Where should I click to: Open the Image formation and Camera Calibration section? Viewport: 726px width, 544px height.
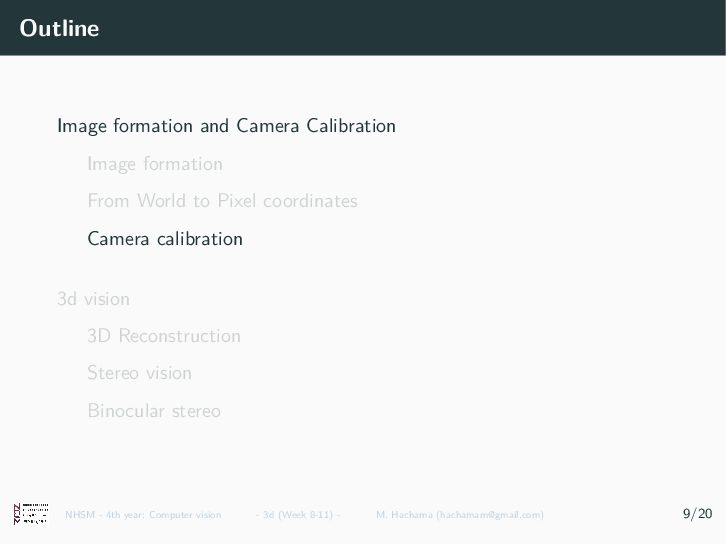[x=226, y=126]
